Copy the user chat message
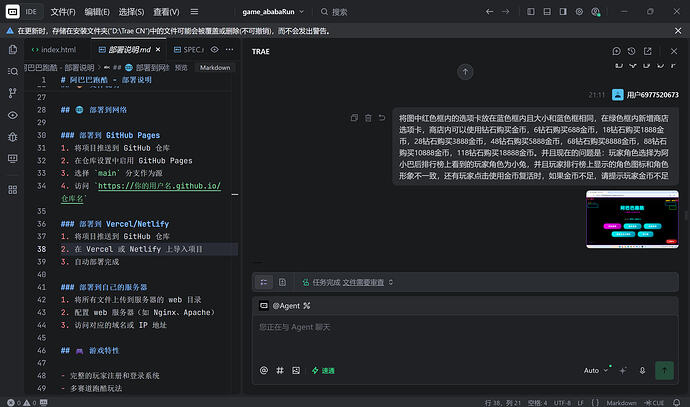Viewport: 690px width, 407px height. [354, 118]
